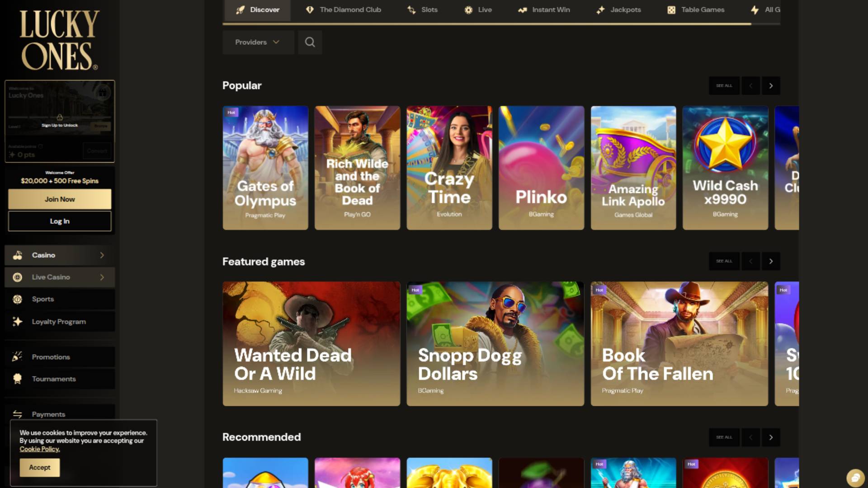Click Hot badge on Gates of Olympus

tap(231, 113)
